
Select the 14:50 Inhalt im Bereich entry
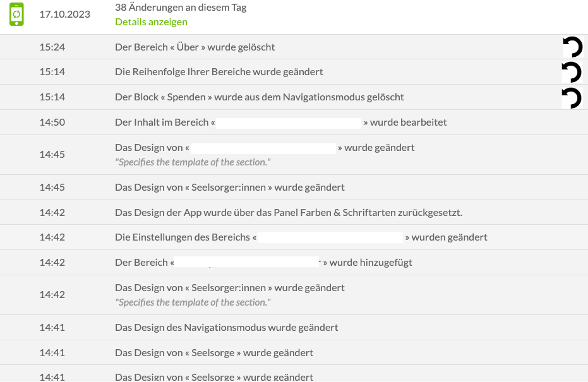(x=294, y=122)
